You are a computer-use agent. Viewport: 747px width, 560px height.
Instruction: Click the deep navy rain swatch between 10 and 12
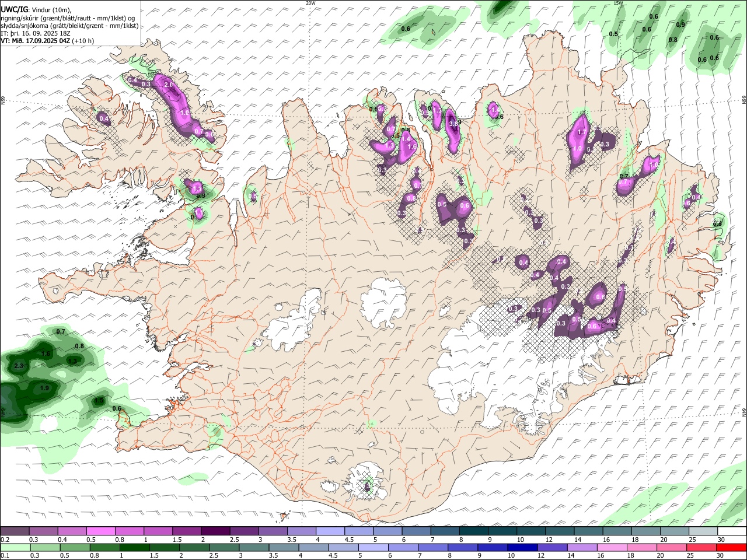point(522,547)
